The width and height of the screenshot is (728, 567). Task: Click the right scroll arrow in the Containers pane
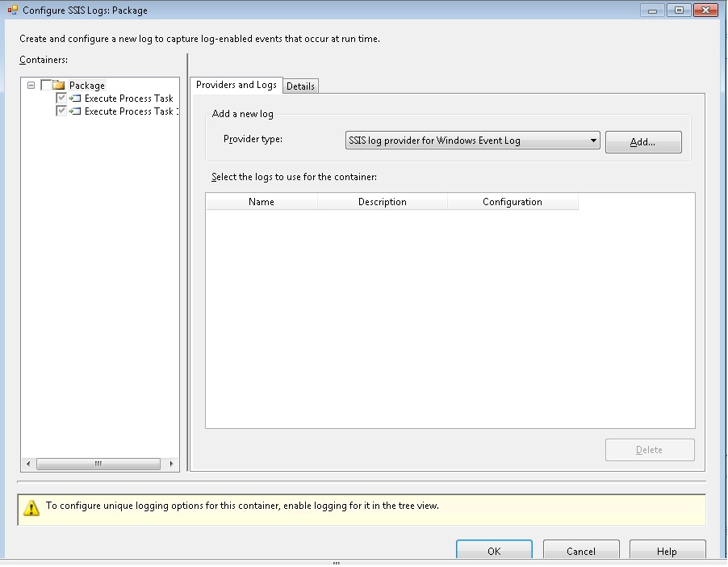pos(171,464)
